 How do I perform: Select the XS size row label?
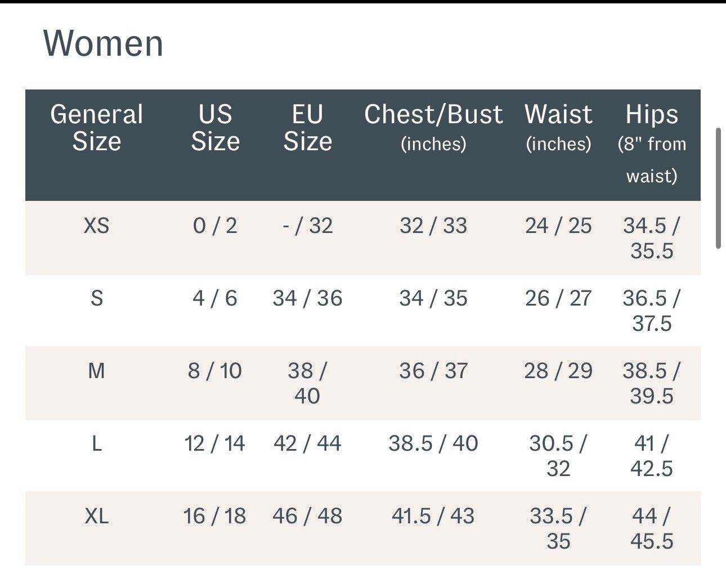[x=97, y=226]
